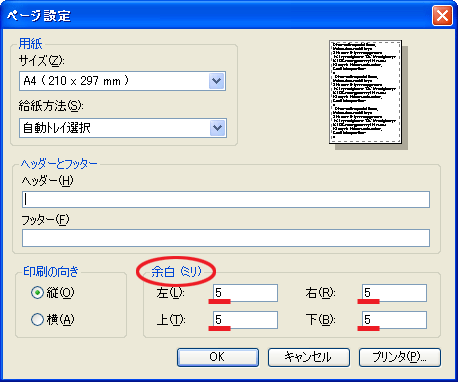Confirm the page settings with OK

pyautogui.click(x=218, y=357)
